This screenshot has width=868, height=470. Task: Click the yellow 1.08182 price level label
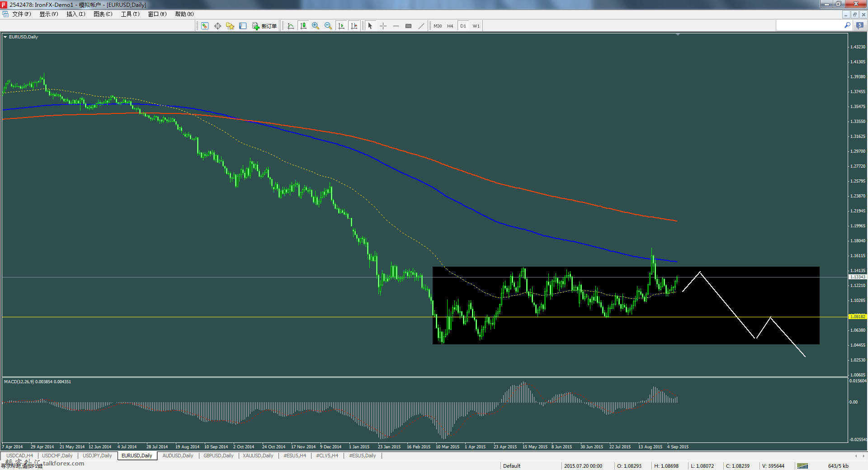858,317
